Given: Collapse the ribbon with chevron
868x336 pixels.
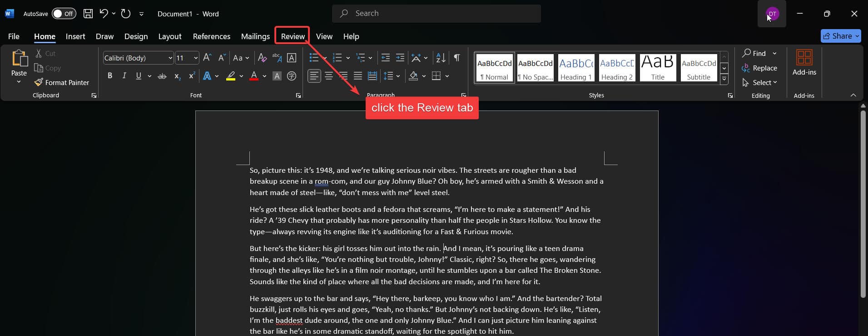Looking at the screenshot, I should click(853, 95).
